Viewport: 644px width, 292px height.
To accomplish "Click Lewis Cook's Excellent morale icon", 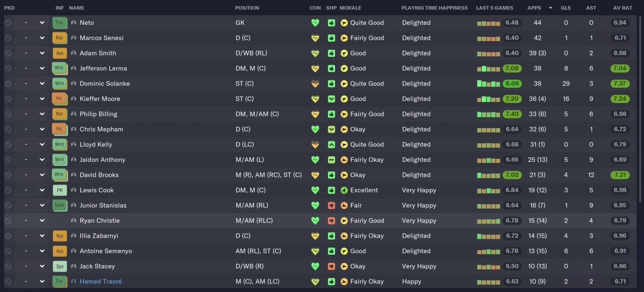I will 344,190.
